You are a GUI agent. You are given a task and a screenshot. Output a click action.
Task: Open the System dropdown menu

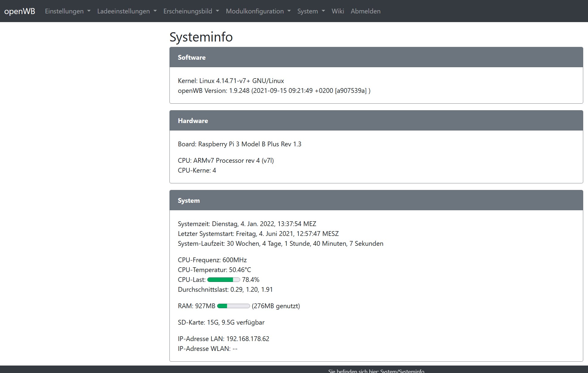coord(311,11)
